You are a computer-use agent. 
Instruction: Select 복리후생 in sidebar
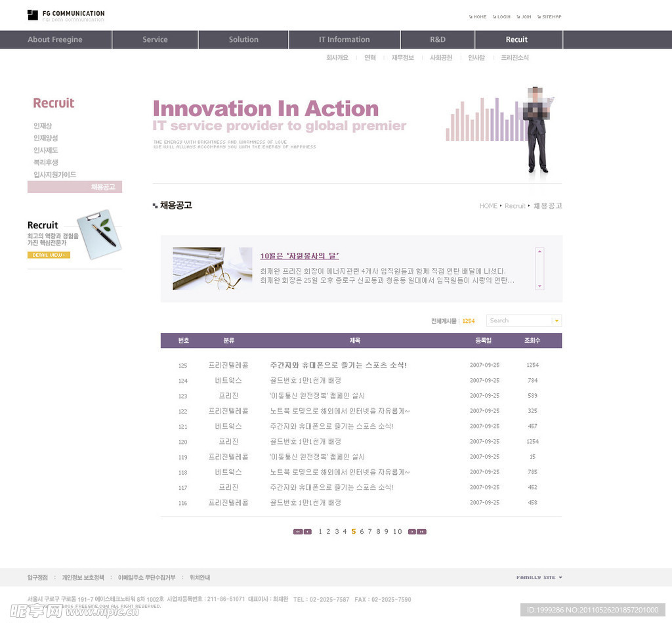[45, 163]
